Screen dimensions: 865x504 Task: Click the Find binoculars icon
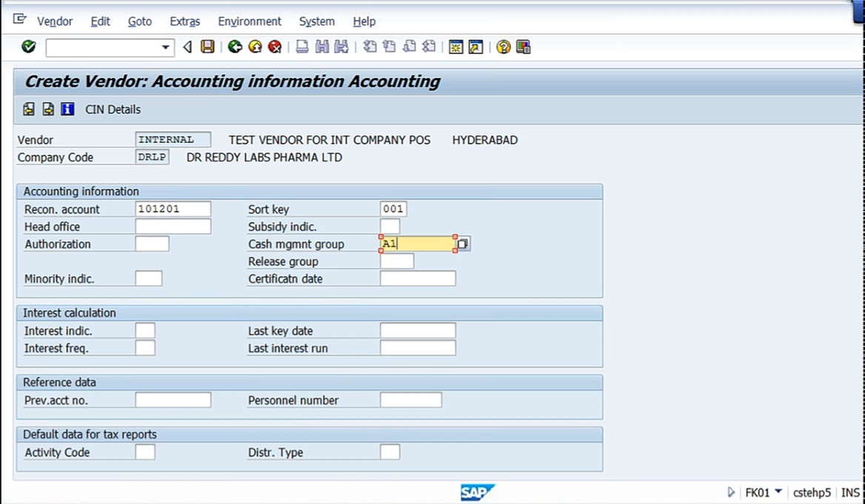point(322,47)
